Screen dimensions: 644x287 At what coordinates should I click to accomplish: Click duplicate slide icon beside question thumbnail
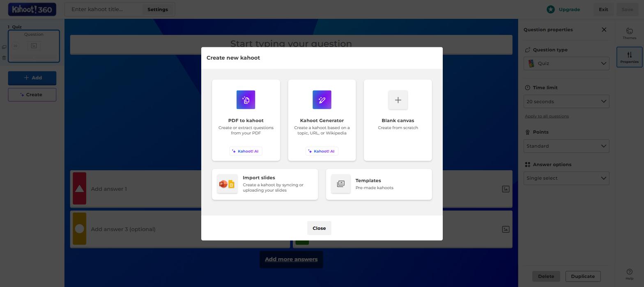(x=4, y=47)
